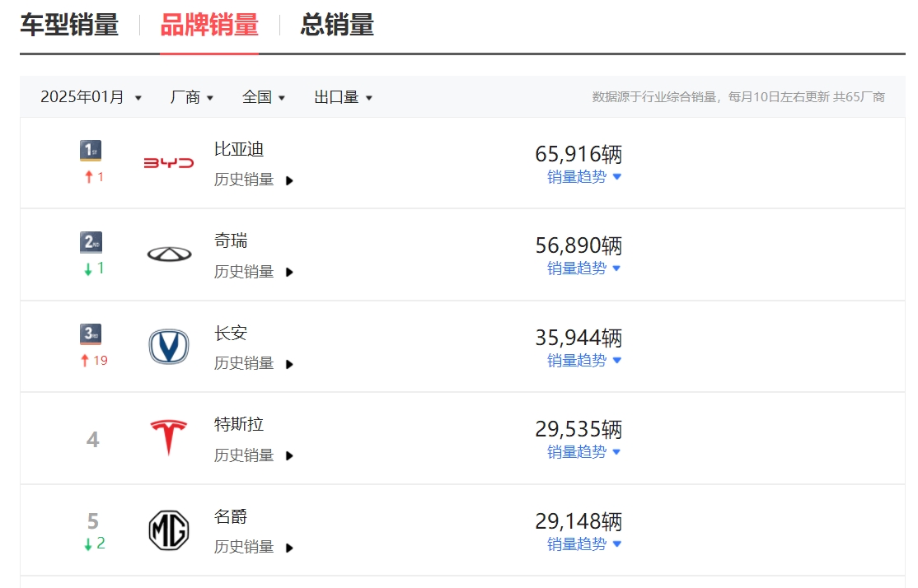Image resolution: width=918 pixels, height=588 pixels.
Task: Open 奇瑞 brand page link
Action: click(231, 240)
